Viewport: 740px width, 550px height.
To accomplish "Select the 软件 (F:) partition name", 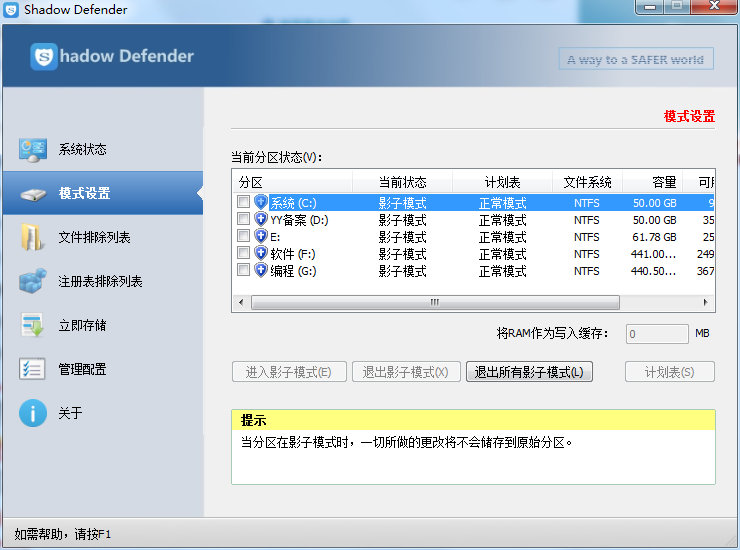I will point(293,254).
